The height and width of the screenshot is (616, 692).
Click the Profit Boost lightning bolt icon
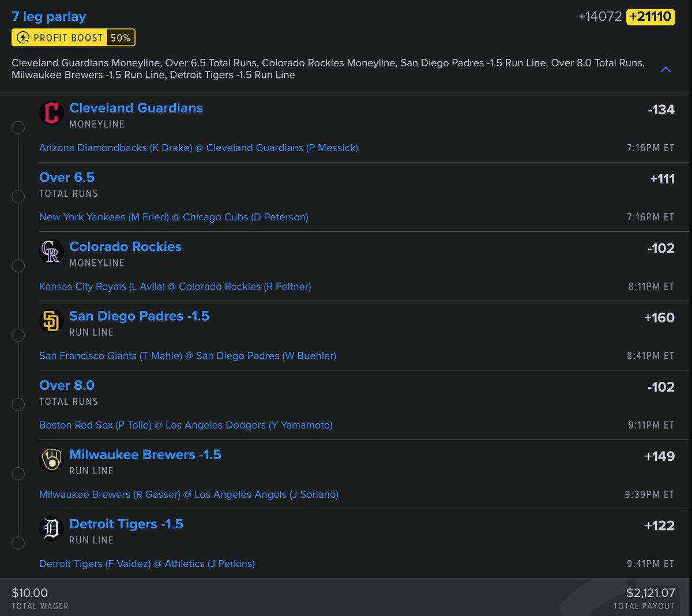point(23,37)
